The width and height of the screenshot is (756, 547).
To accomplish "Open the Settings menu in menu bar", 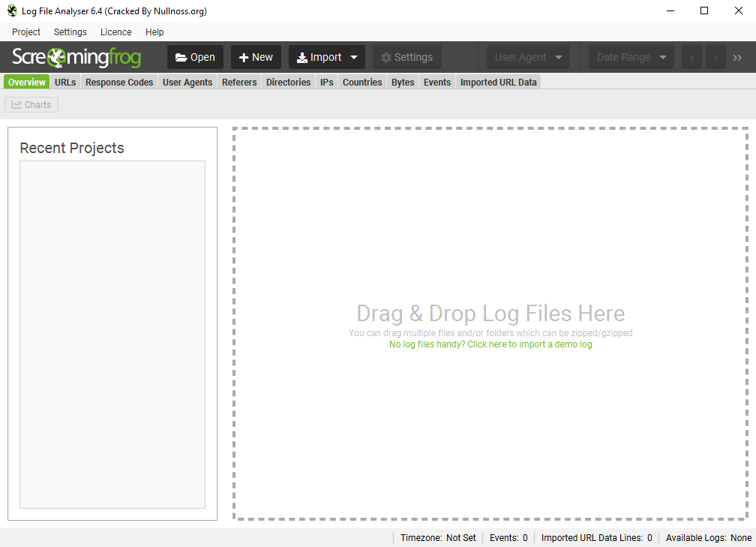I will coord(70,32).
